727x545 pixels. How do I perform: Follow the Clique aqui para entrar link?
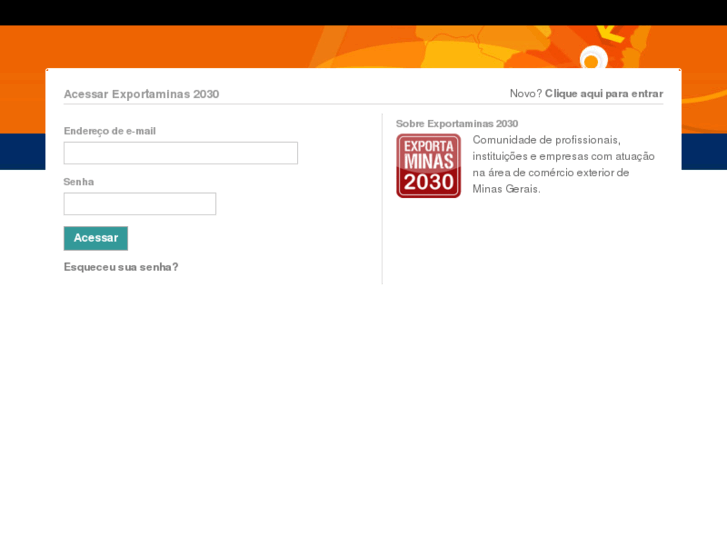(x=604, y=94)
